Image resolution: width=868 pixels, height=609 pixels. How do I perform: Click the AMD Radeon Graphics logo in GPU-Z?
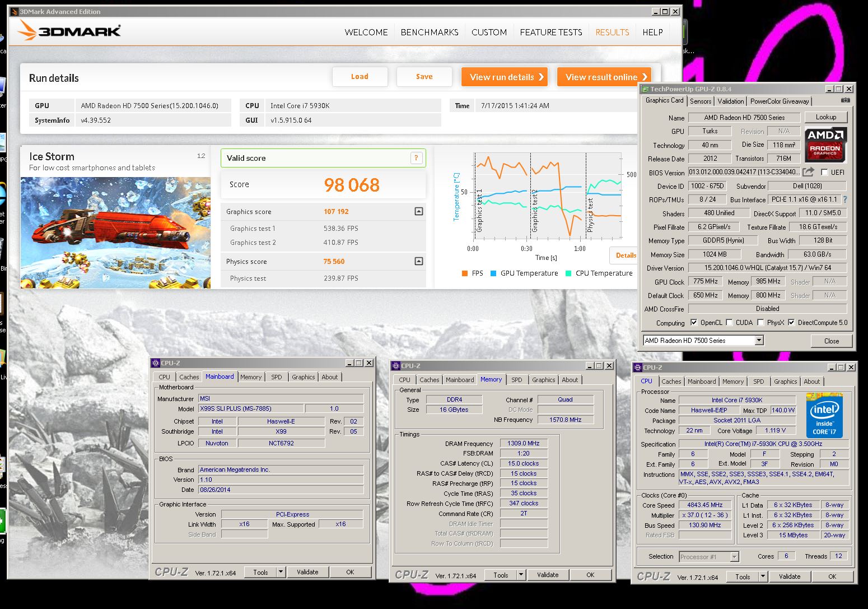coord(825,144)
